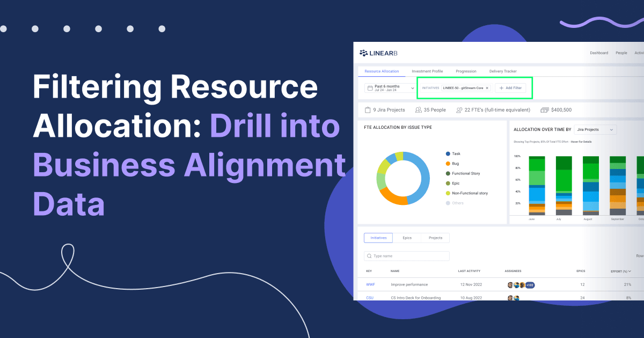Click the LinearB logo icon
This screenshot has height=338, width=644.
tap(363, 53)
